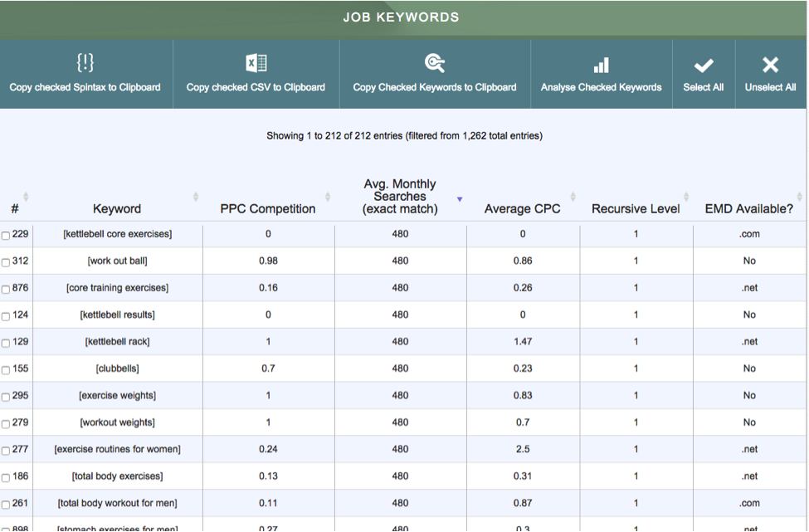Click the Select All checkmark icon
The image size is (809, 532).
click(703, 65)
